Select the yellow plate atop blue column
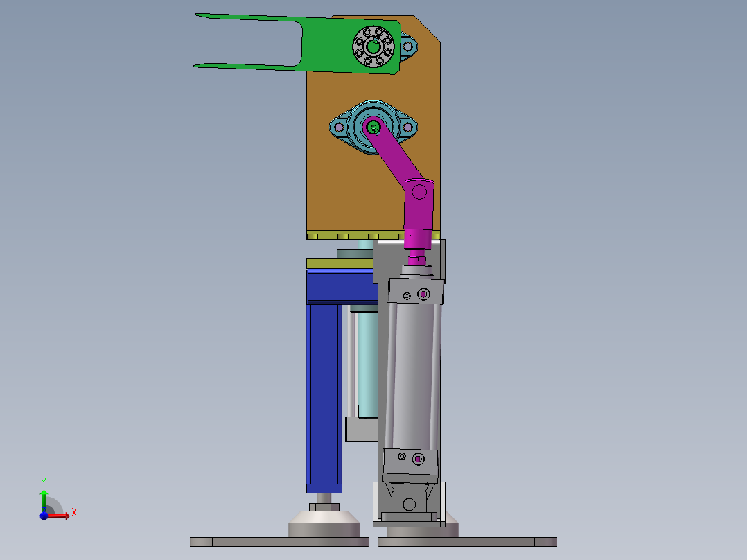The height and width of the screenshot is (560, 747). [x=340, y=263]
